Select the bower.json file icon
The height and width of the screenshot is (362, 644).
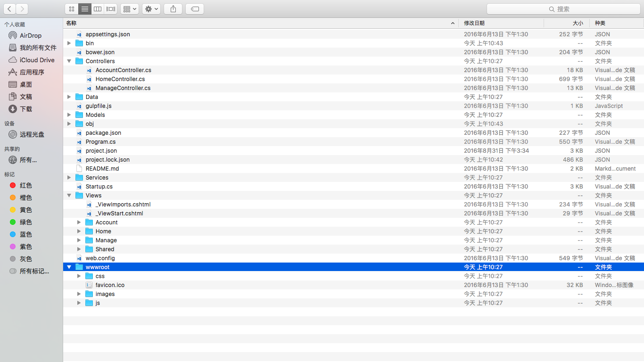point(79,52)
